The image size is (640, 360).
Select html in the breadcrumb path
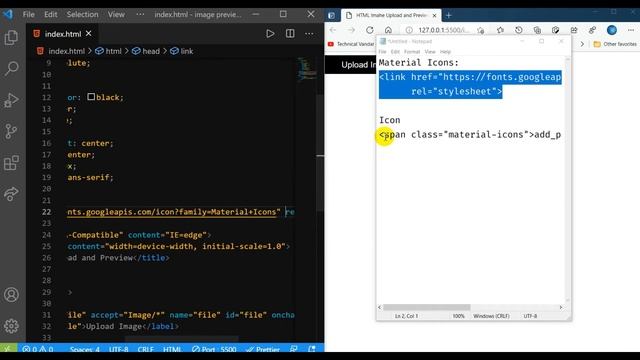[x=109, y=51]
